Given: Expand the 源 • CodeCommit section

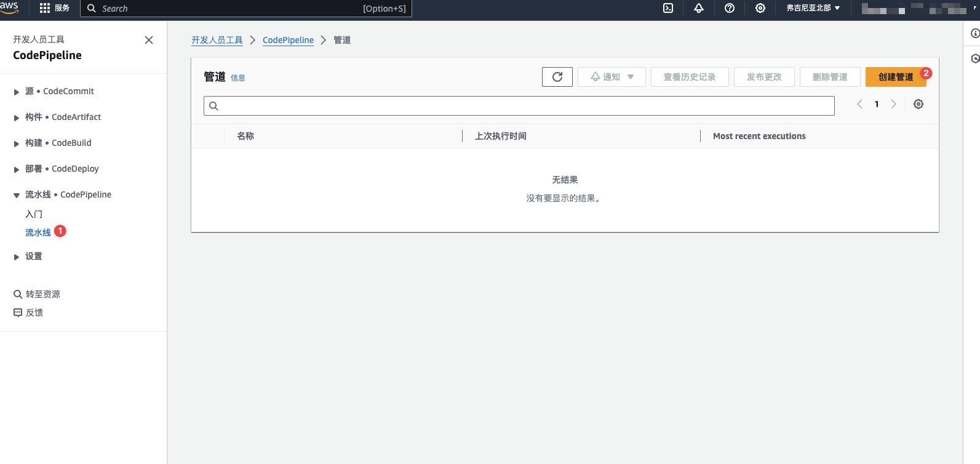Looking at the screenshot, I should tap(17, 92).
